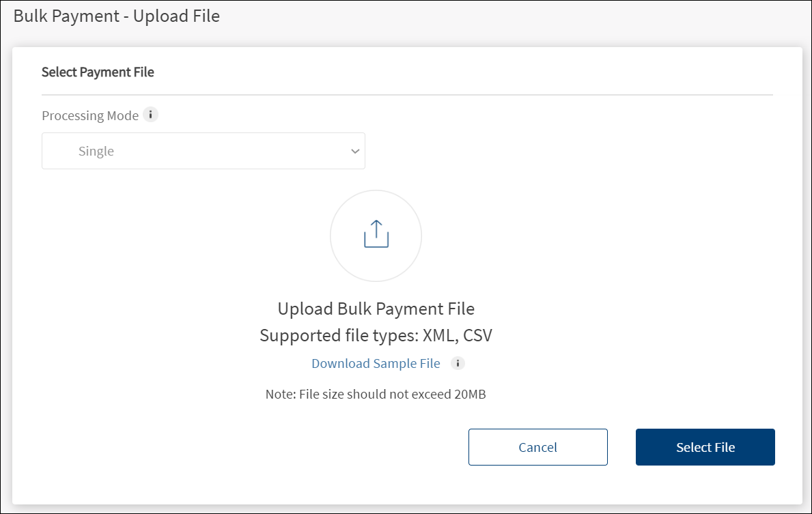Click the info icon beside Processing Mode
This screenshot has height=514, width=812.
[151, 115]
